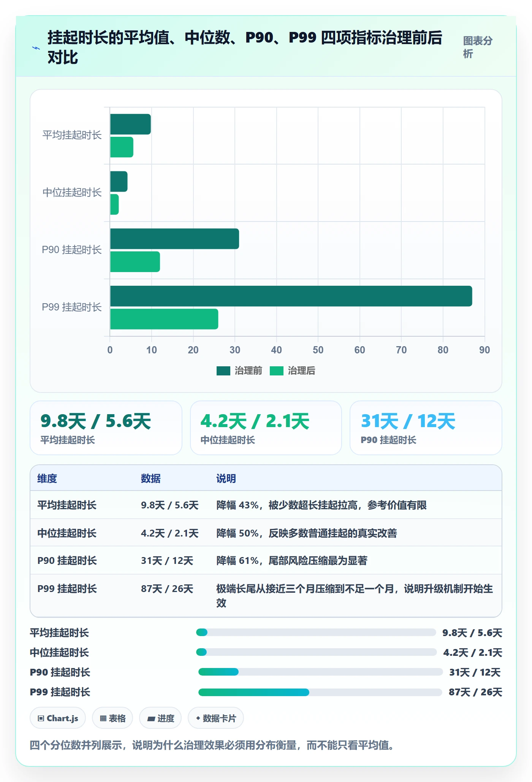Click the 数据 table column header
The image size is (532, 782).
point(150,478)
